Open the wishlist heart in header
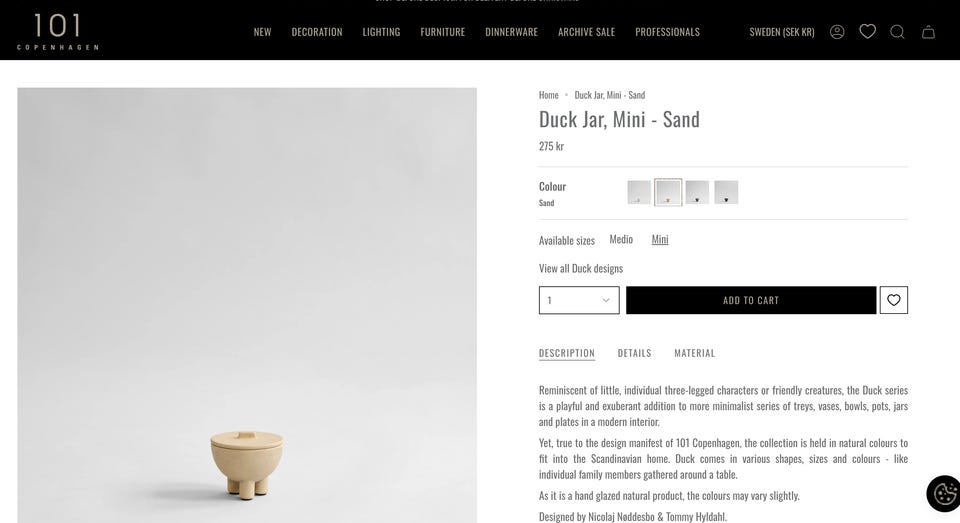The width and height of the screenshot is (960, 523). [x=868, y=31]
